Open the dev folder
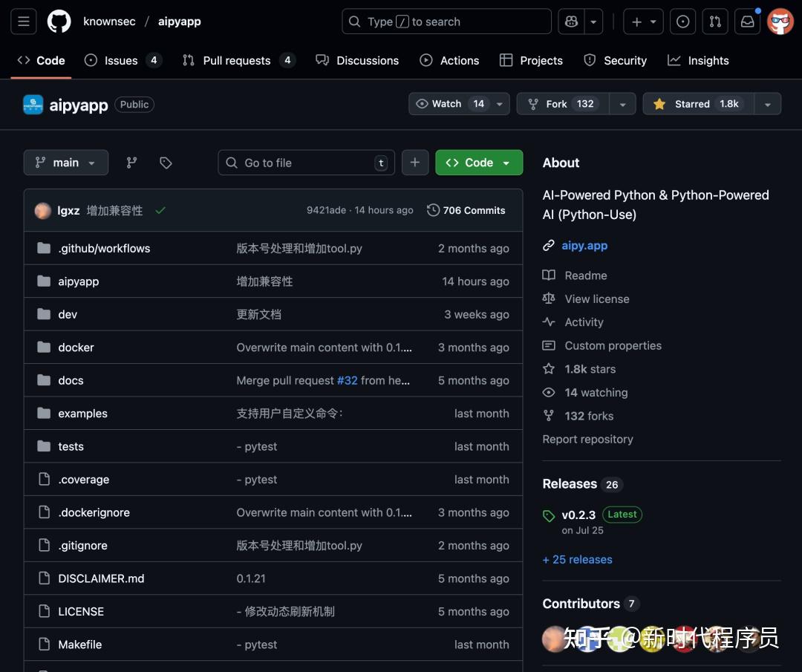802x672 pixels. pyautogui.click(x=68, y=315)
